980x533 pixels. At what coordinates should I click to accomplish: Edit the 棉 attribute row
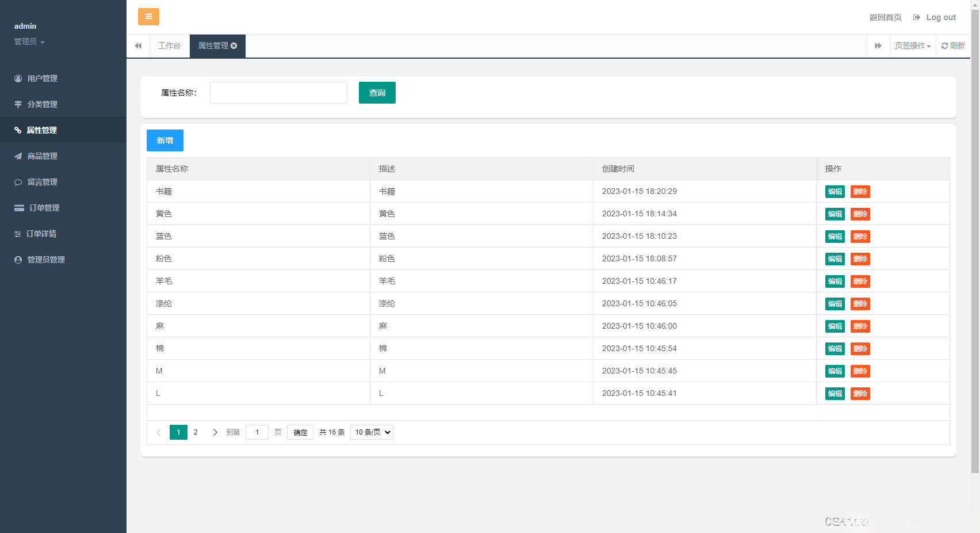[x=835, y=349]
